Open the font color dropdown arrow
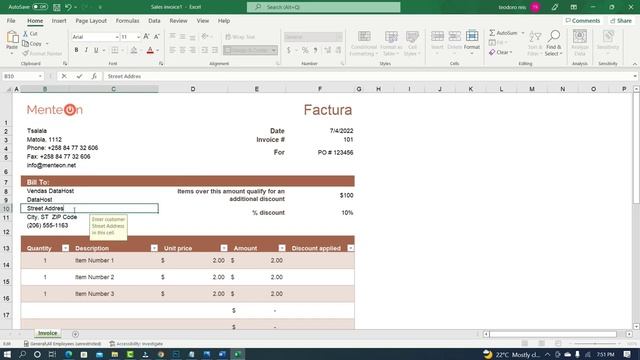This screenshot has height=360, width=640. pyautogui.click(x=158, y=51)
